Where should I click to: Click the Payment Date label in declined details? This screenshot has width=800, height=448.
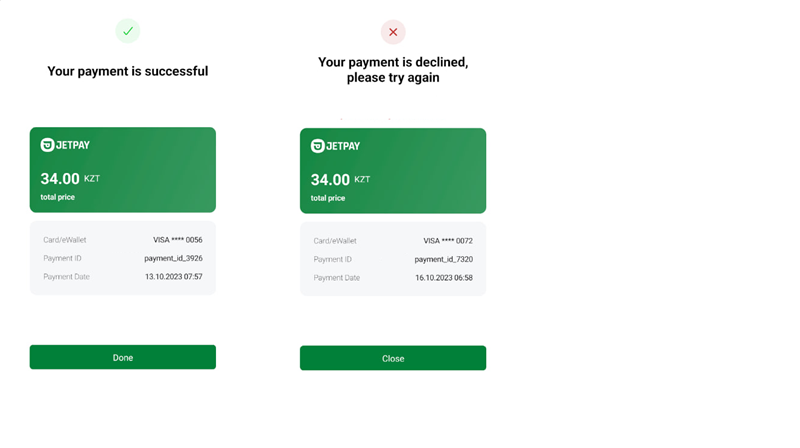(x=337, y=278)
